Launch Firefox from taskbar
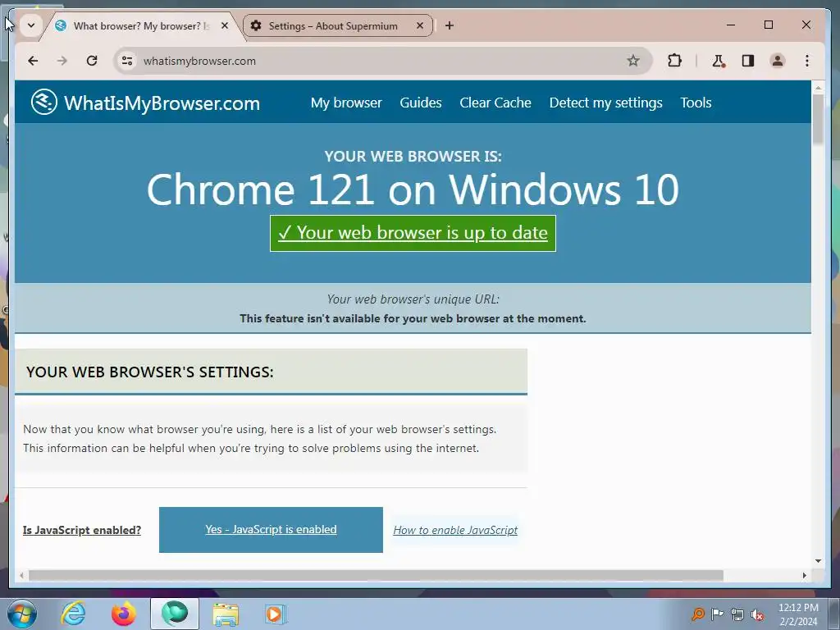The height and width of the screenshot is (630, 840). click(124, 614)
